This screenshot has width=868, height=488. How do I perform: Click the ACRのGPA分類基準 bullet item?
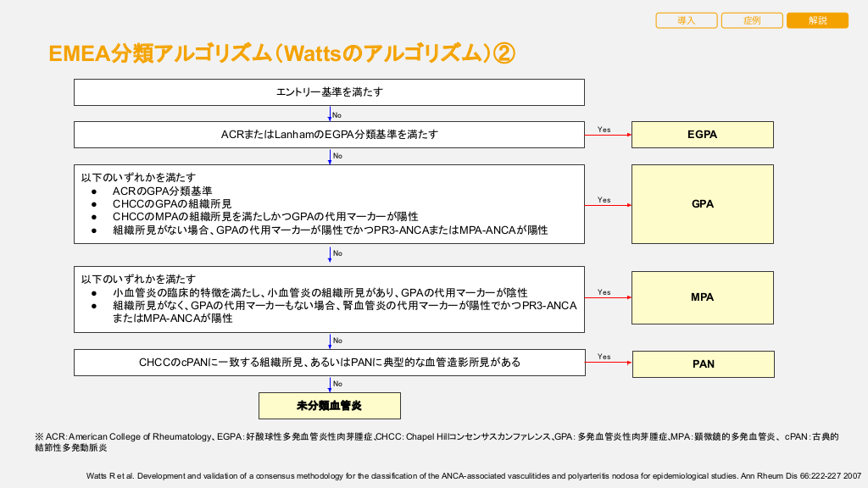[162, 191]
